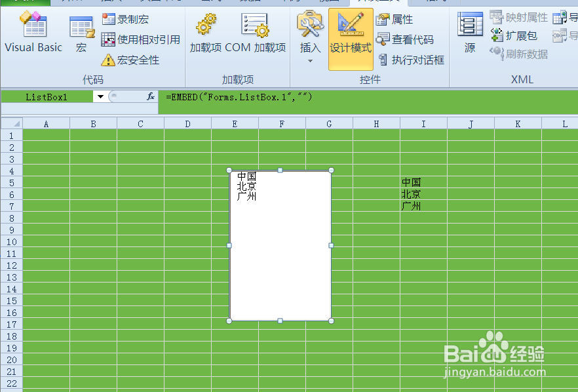The image size is (578, 392).
Task: Start Record Macro (录制宏)
Action: [125, 19]
